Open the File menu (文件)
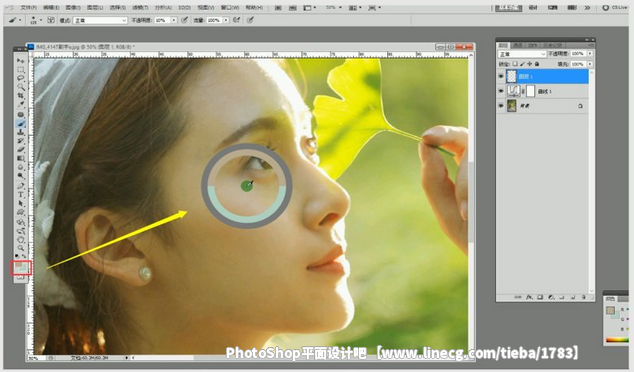 click(28, 8)
